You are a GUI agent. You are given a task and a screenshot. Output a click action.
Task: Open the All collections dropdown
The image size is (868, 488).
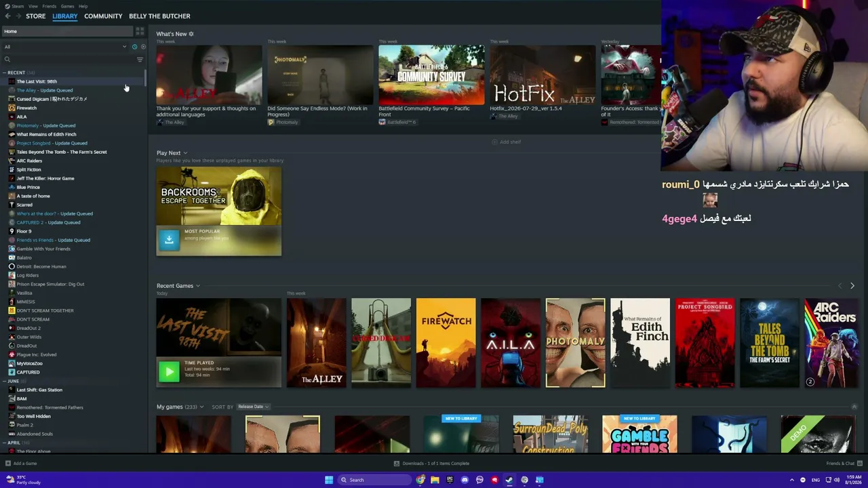click(65, 47)
